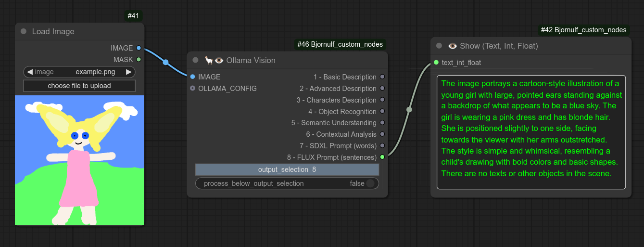Click the Show Text node collapse dot
Image resolution: width=644 pixels, height=247 pixels.
439,46
